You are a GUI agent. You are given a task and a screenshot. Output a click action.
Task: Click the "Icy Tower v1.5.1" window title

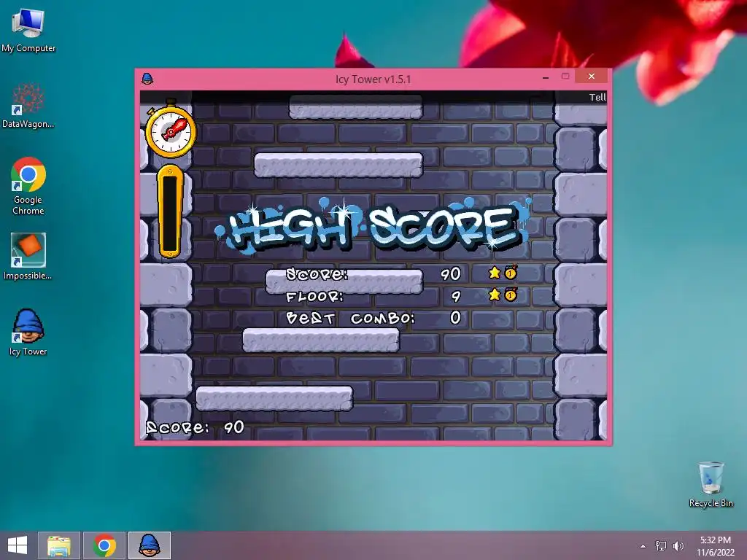(x=373, y=79)
